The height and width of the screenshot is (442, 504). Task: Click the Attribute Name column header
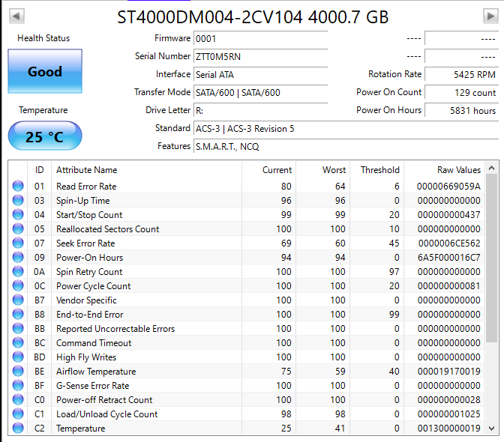coord(86,170)
